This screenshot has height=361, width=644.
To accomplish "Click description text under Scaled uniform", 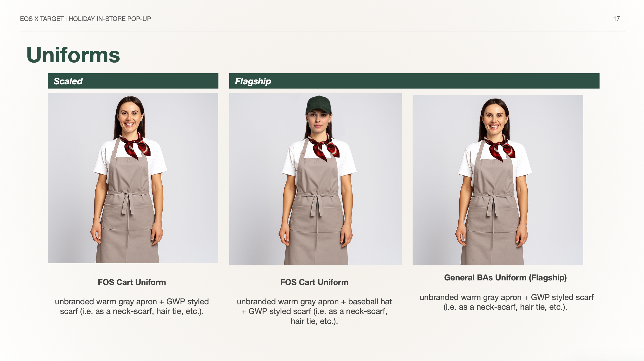I will pyautogui.click(x=132, y=306).
